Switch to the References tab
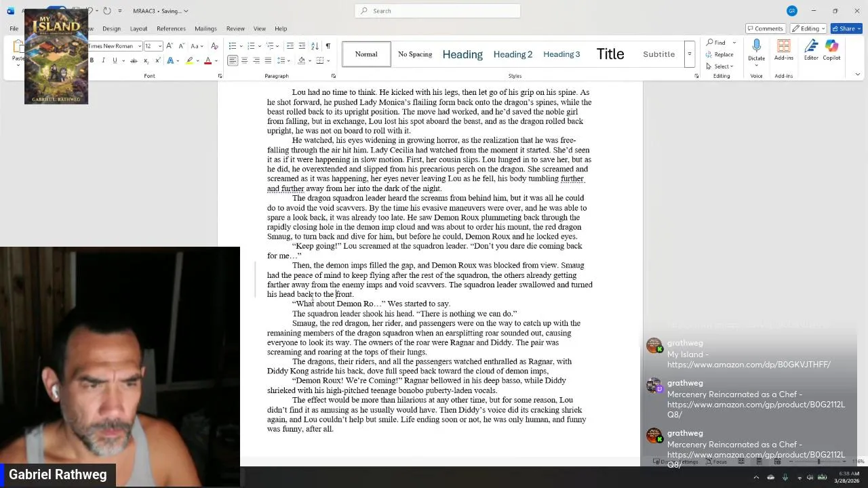The image size is (868, 488). (171, 28)
